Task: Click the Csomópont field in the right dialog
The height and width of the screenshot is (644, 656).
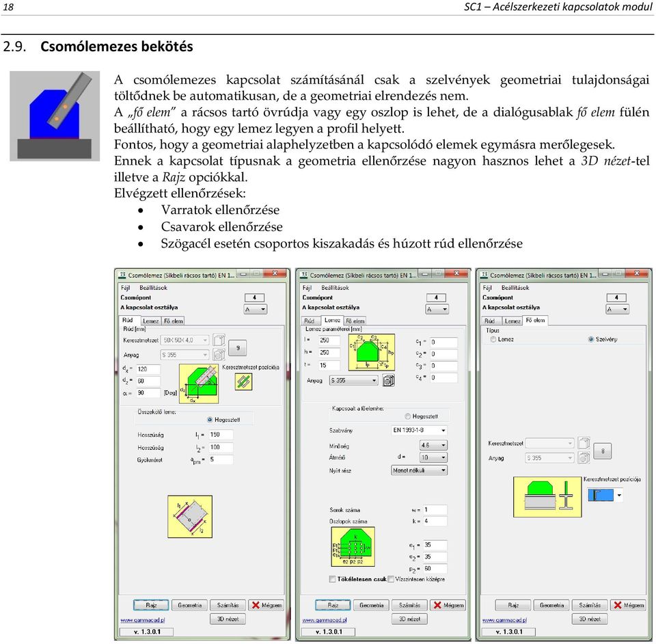Action: coord(616,297)
